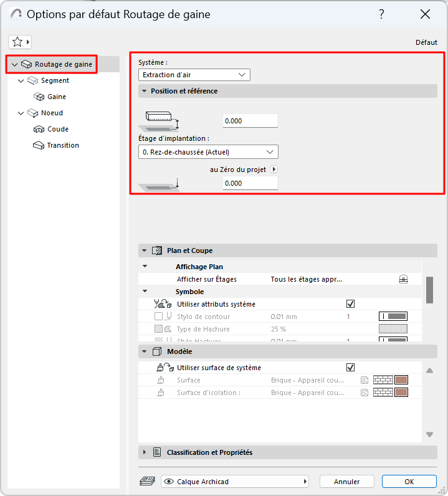Screen dimensions: 448x496
Task: Collapse the Plan et Coupe panel
Action: (145, 250)
